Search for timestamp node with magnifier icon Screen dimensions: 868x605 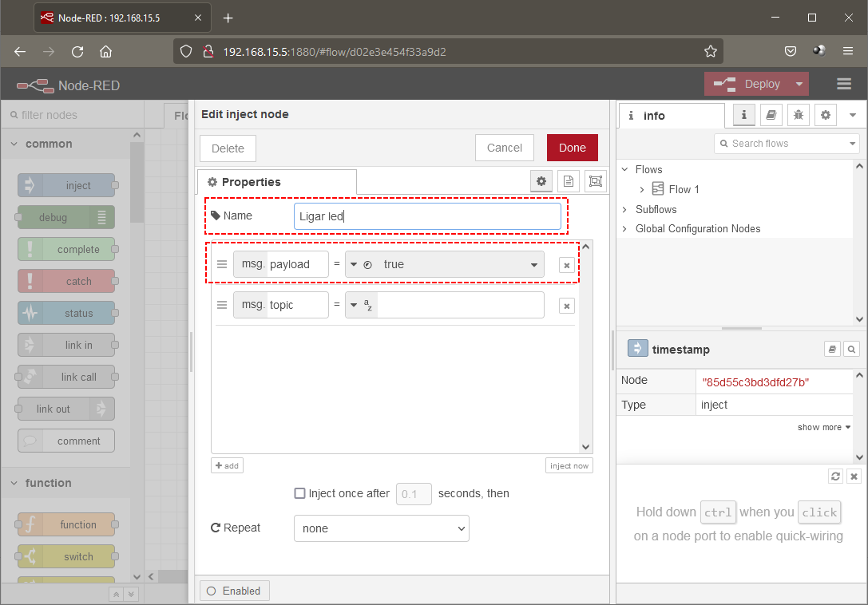click(851, 350)
